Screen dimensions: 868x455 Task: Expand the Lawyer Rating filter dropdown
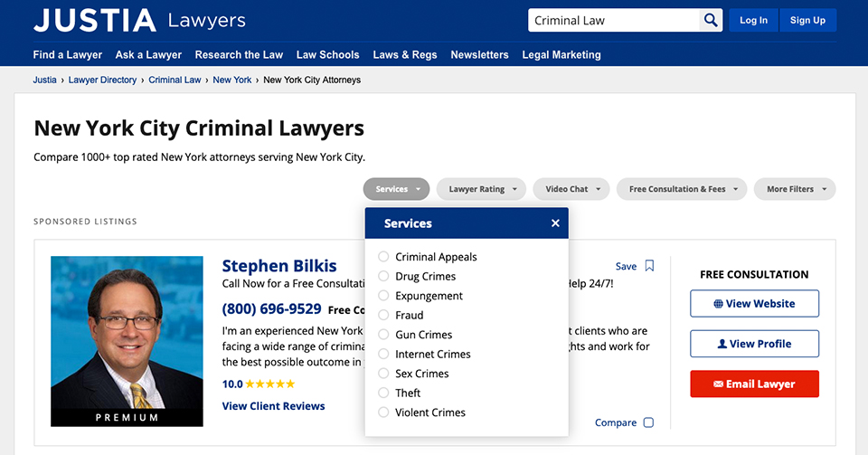pos(481,189)
